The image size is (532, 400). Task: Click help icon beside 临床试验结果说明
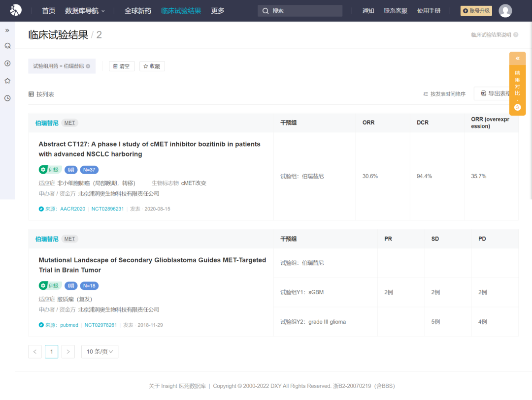(516, 35)
